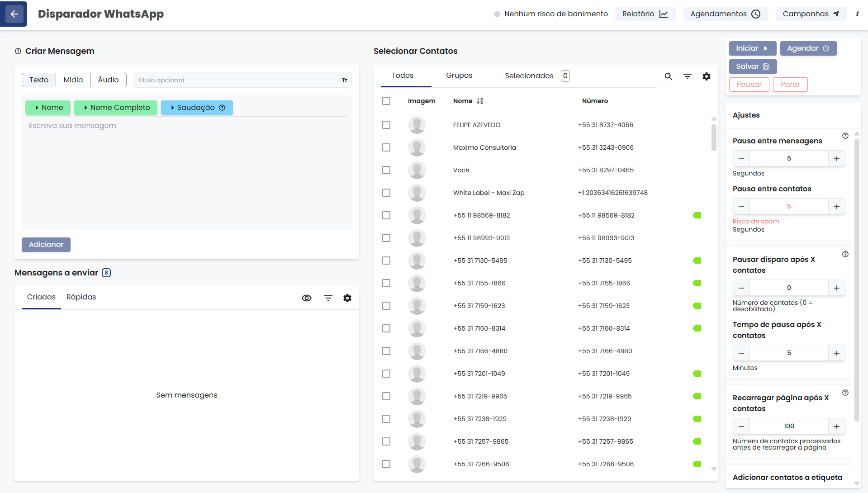The image size is (868, 493).
Task: Sort contacts by Nome sort icon
Action: (480, 101)
